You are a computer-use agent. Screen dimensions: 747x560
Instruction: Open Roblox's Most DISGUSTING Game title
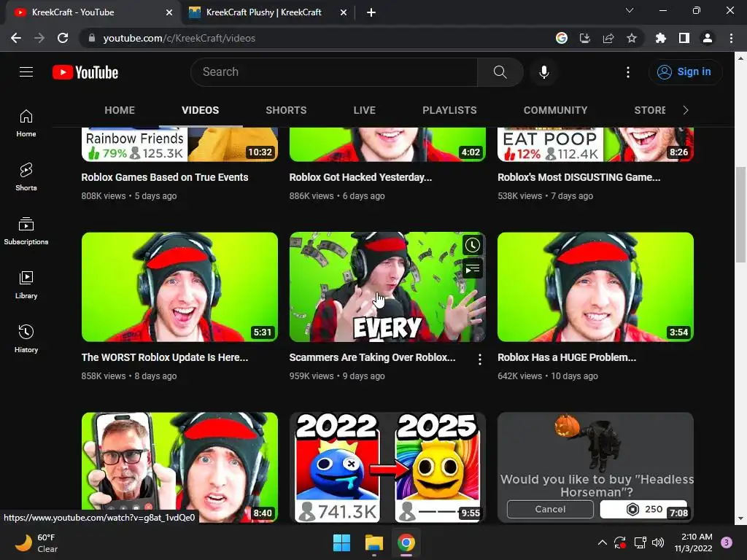(x=578, y=177)
